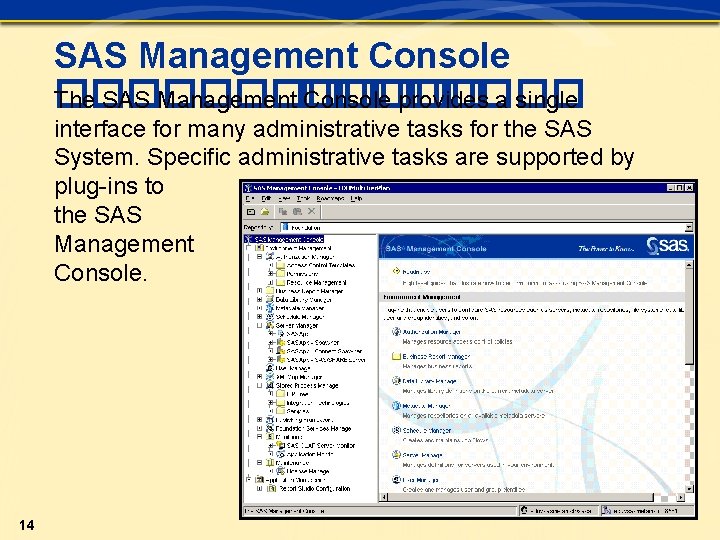Viewport: 720px width, 540px height.
Task: Expand the Schedule Manager node
Action: point(259,317)
